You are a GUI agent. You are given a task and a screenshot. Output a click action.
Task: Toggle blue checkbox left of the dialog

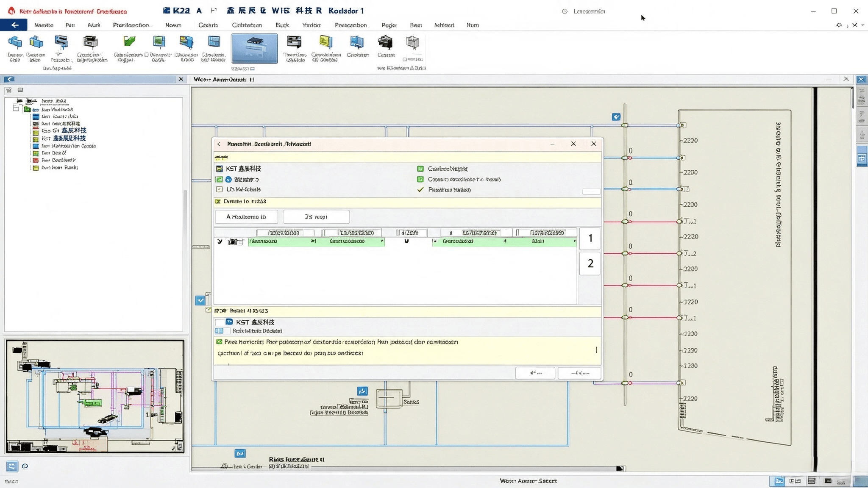200,300
